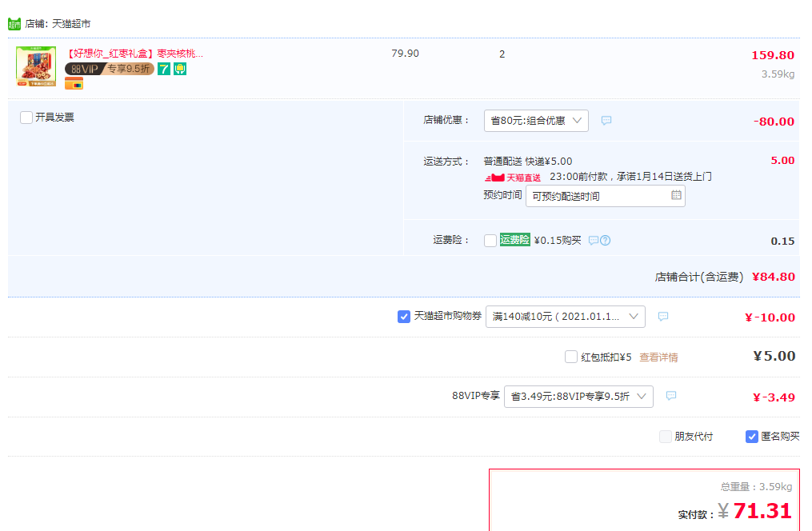This screenshot has width=812, height=531.
Task: Toggle the 朋友代付 friend-pay checkbox
Action: click(x=666, y=437)
